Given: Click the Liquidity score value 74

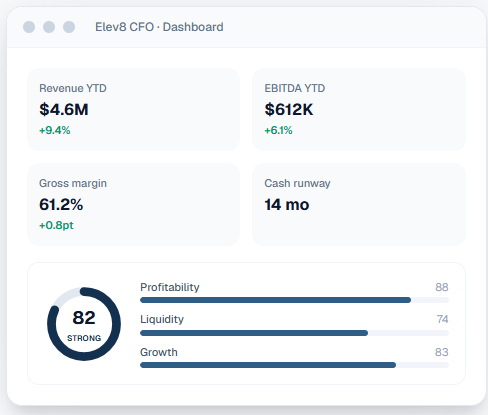Looking at the screenshot, I should tap(442, 319).
